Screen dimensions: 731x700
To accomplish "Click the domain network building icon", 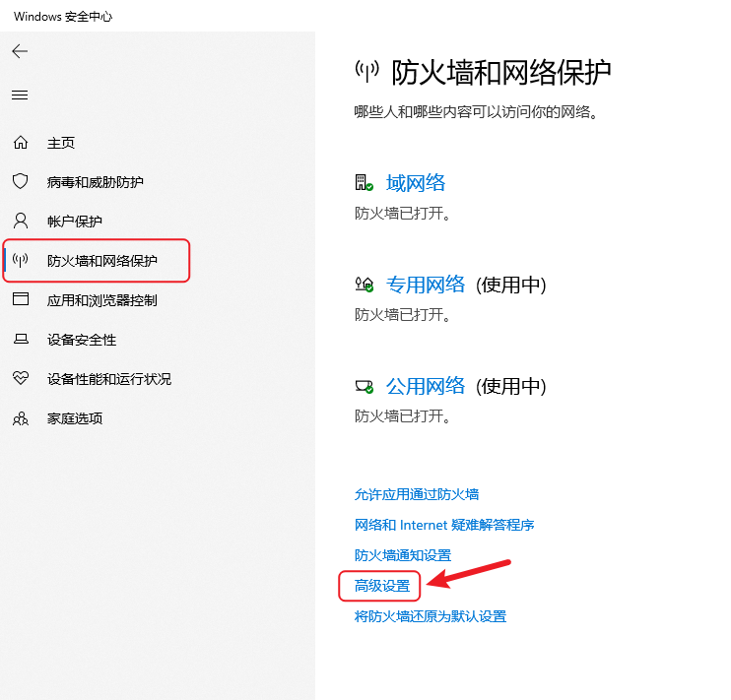I will [x=365, y=183].
